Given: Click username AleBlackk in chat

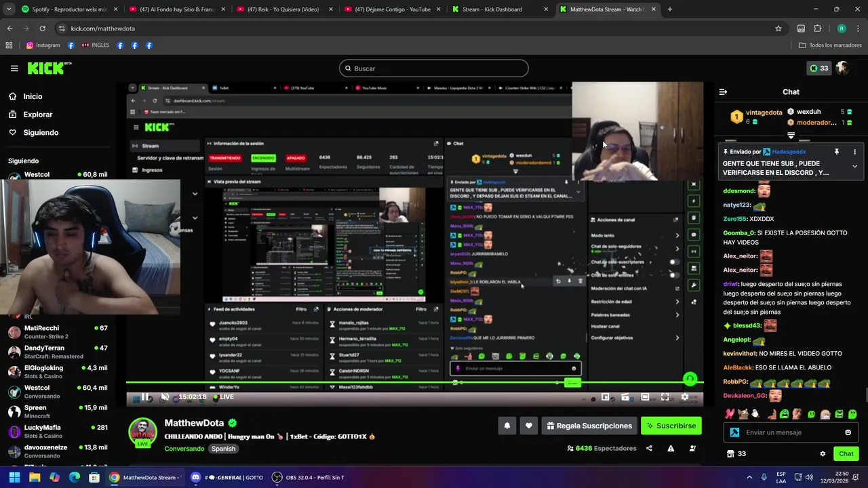Looking at the screenshot, I should coord(738,367).
